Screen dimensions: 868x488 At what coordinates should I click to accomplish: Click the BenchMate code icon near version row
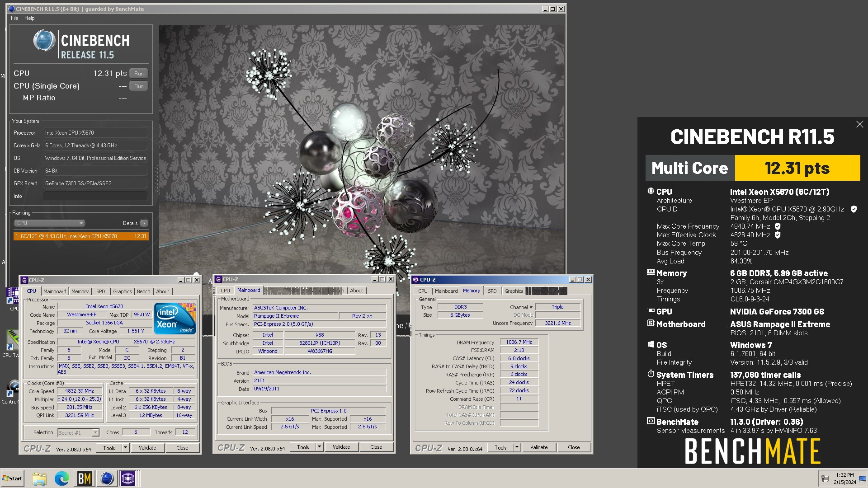(x=651, y=421)
